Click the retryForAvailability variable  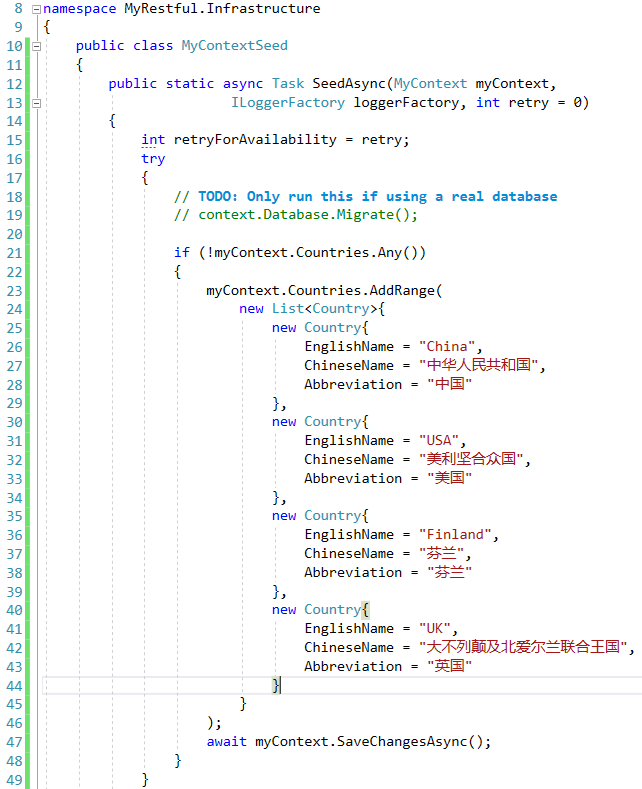click(x=255, y=140)
